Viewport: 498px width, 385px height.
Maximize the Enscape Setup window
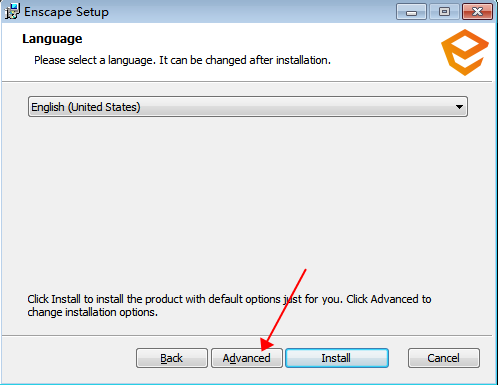pos(444,12)
